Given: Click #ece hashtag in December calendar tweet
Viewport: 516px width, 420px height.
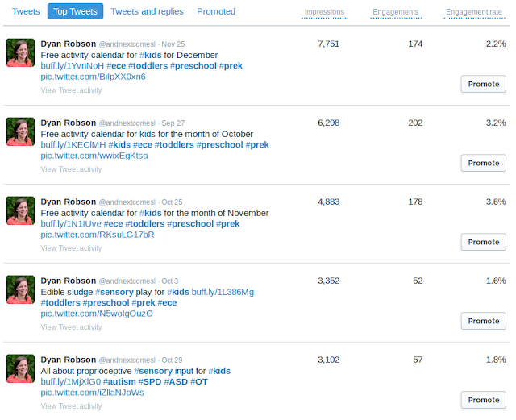Looking at the screenshot, I should (116, 66).
